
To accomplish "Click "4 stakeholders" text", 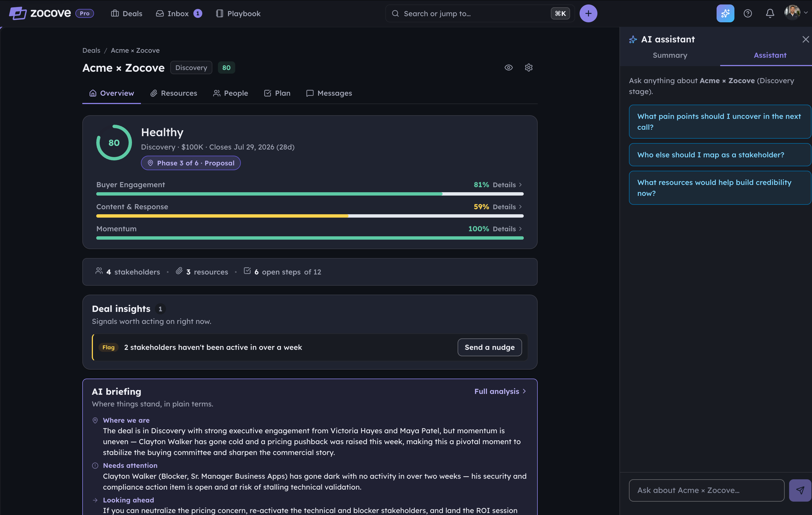I will point(133,272).
